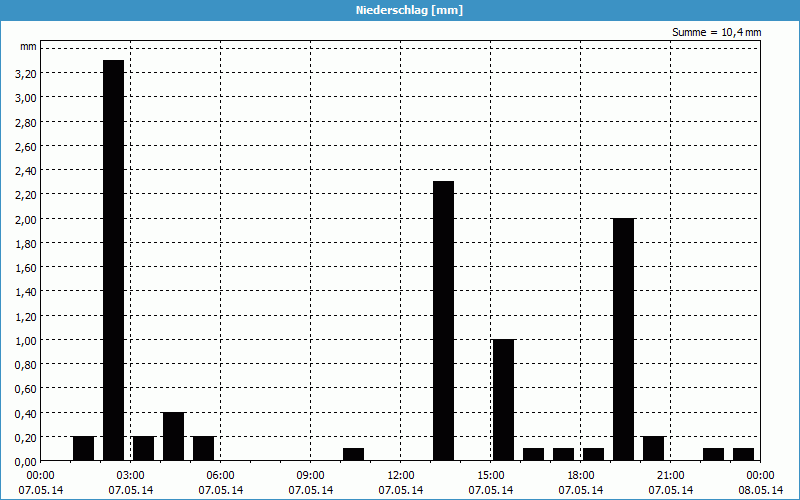Click the Summe = 10,4 mm label
Image resolution: width=800 pixels, height=500 pixels.
point(716,32)
